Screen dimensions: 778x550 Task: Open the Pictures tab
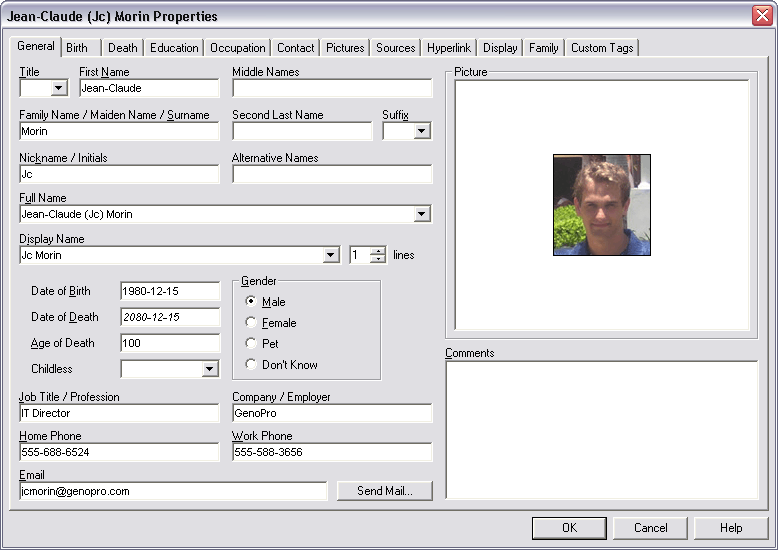tap(345, 48)
